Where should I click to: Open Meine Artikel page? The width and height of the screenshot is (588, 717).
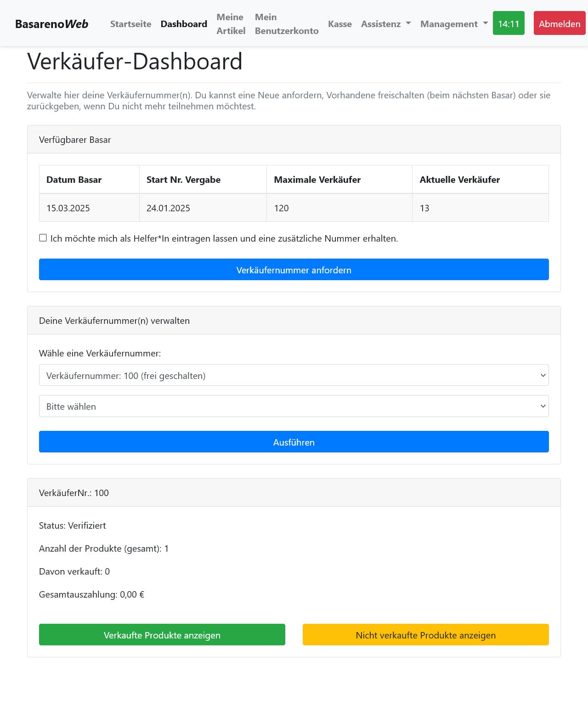point(231,24)
